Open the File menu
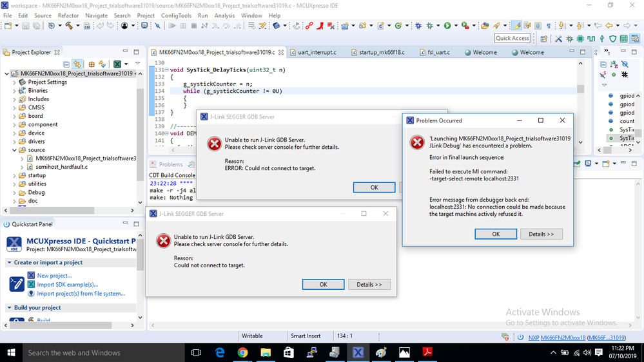 tap(7, 15)
